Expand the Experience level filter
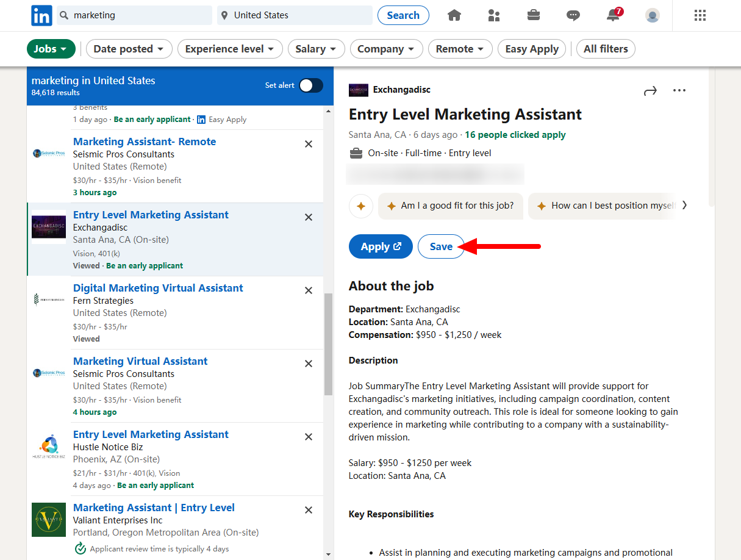This screenshot has height=560, width=741. [230, 49]
